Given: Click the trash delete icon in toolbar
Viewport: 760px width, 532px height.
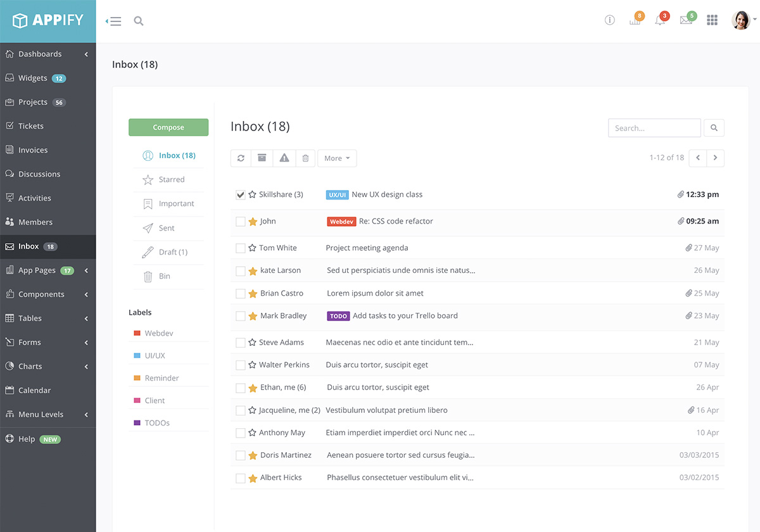Looking at the screenshot, I should click(305, 158).
